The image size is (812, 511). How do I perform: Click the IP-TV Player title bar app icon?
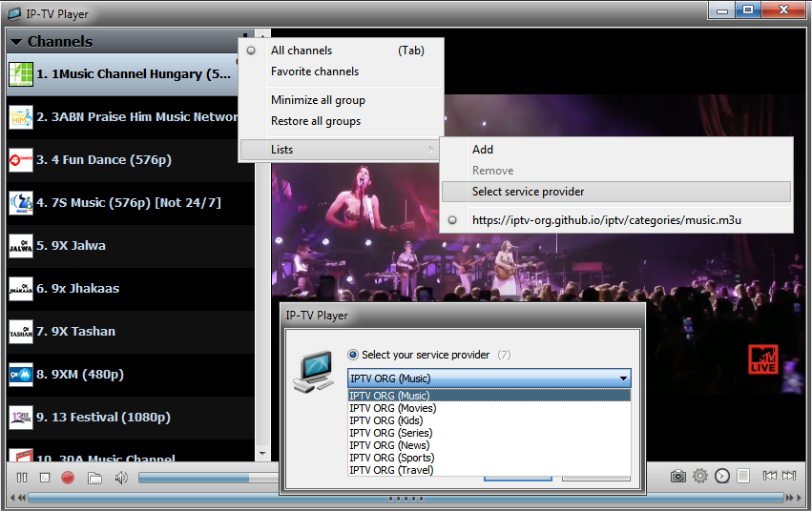click(14, 13)
